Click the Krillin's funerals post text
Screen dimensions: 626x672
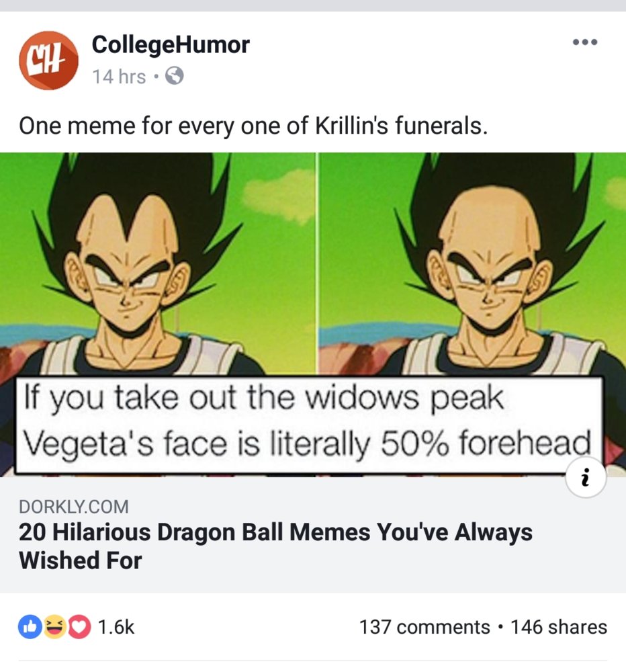252,126
